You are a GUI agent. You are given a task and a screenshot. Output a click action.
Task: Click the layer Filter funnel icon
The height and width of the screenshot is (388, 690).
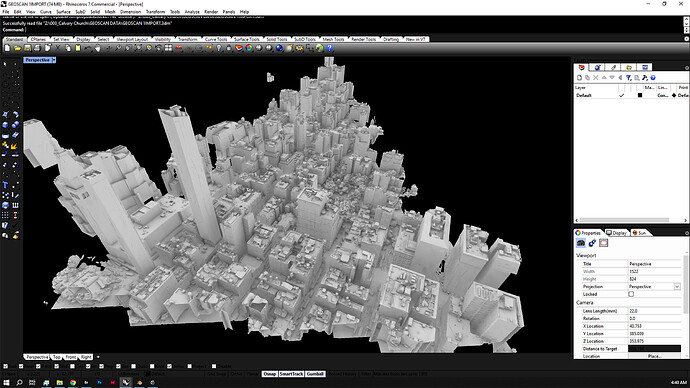[628, 77]
